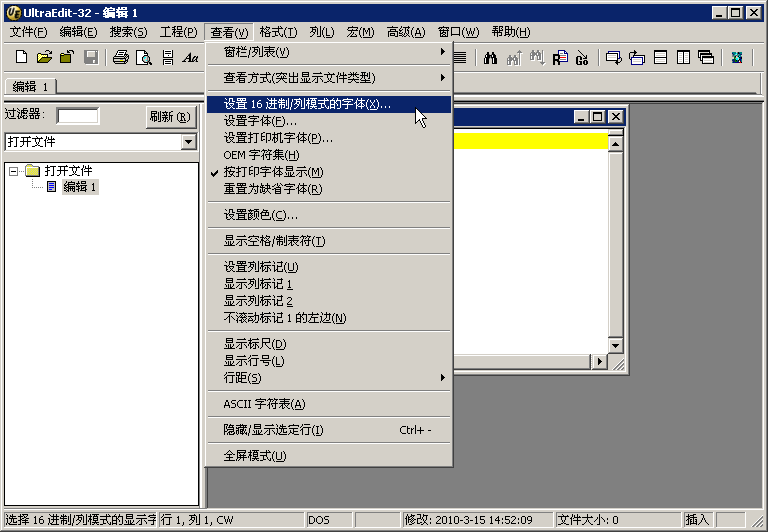768x532 pixels.
Task: Click the Cascade windows icon
Action: (x=706, y=57)
